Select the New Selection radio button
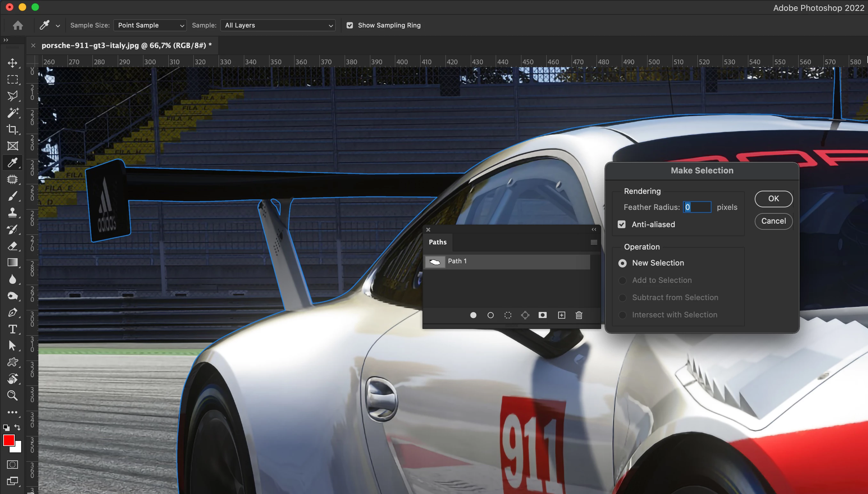Screen dimensions: 868x494 622,263
